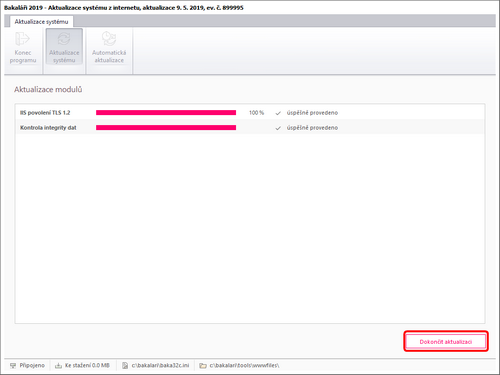Click the Automatická aktualizace label
The width and height of the screenshot is (500, 375).
click(x=109, y=56)
